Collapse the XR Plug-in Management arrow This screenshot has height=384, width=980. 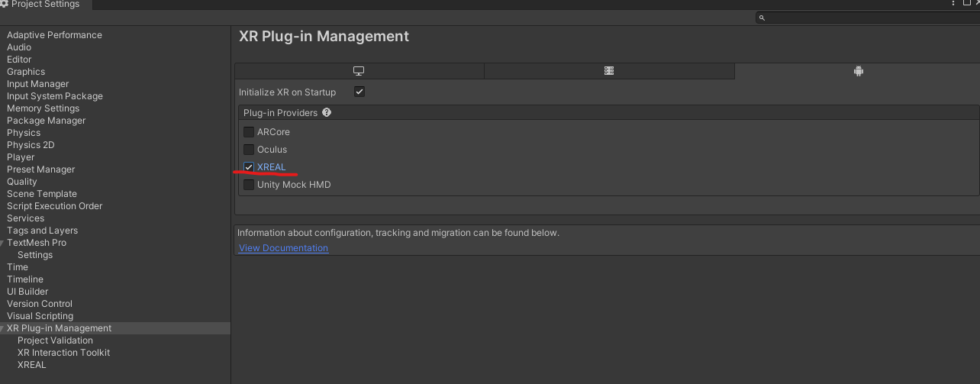(3, 328)
